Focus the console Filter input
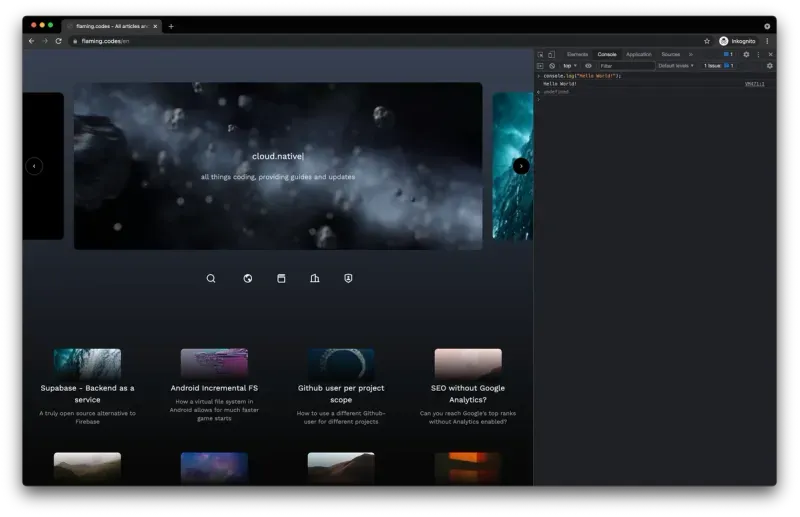Screen dimensions: 800x517 pos(626,66)
